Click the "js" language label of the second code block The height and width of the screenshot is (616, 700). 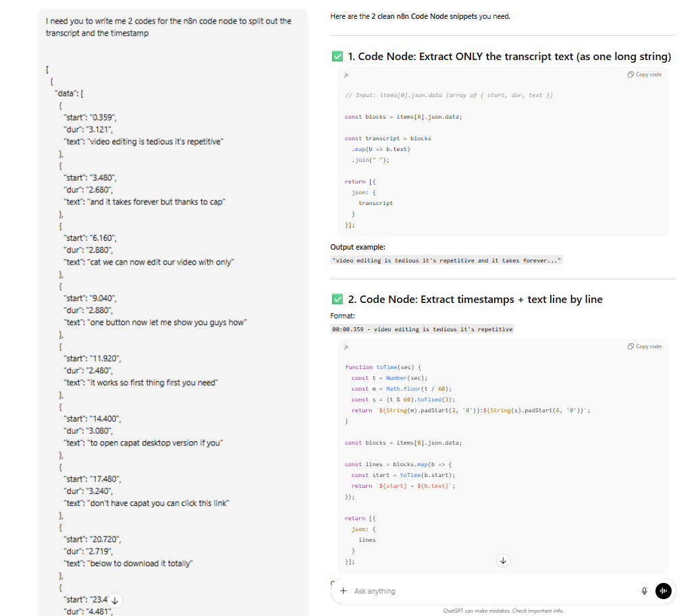[346, 347]
